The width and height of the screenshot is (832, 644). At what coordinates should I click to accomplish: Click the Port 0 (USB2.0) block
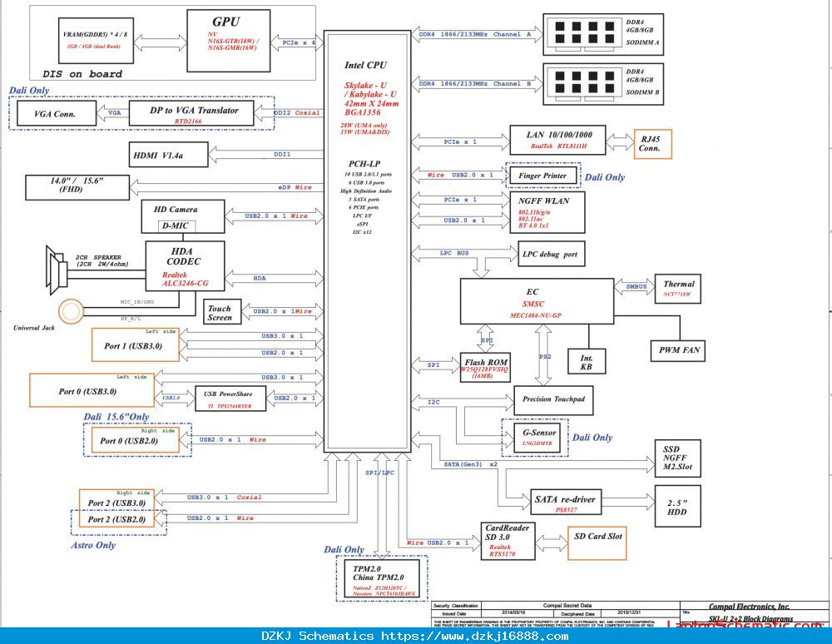point(136,440)
